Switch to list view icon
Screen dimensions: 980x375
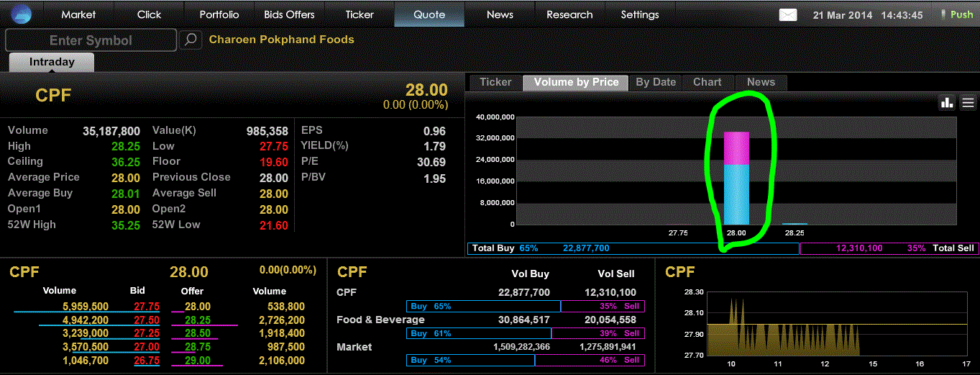click(x=968, y=103)
